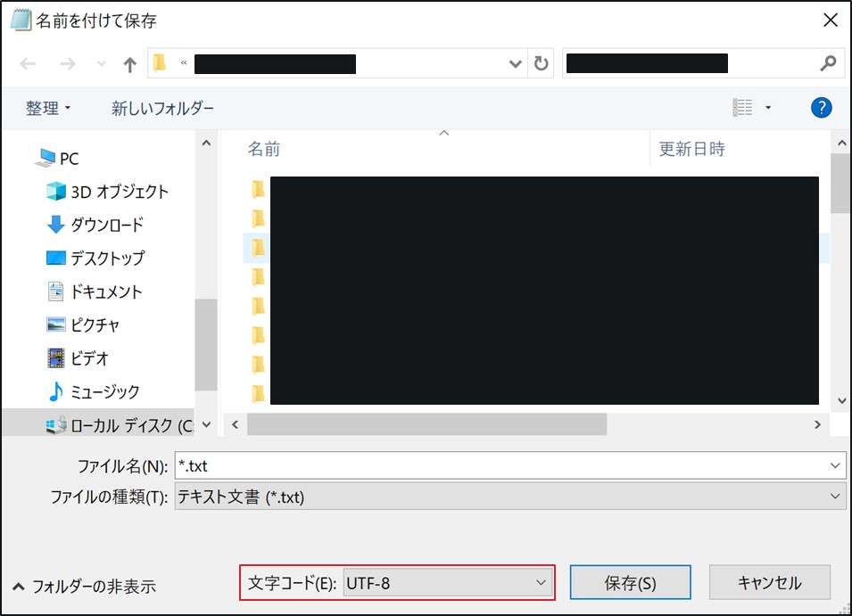Create folder with 新しいフォルダー

[x=162, y=108]
